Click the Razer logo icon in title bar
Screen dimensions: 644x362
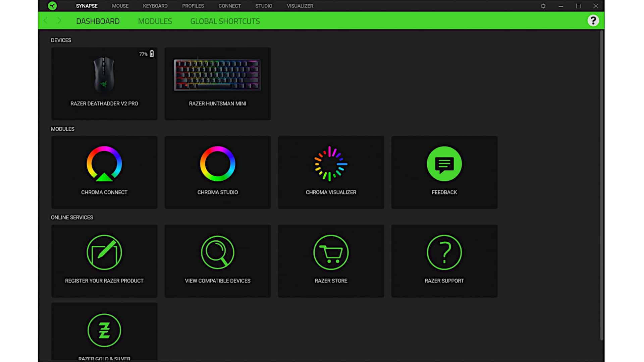pos(52,6)
